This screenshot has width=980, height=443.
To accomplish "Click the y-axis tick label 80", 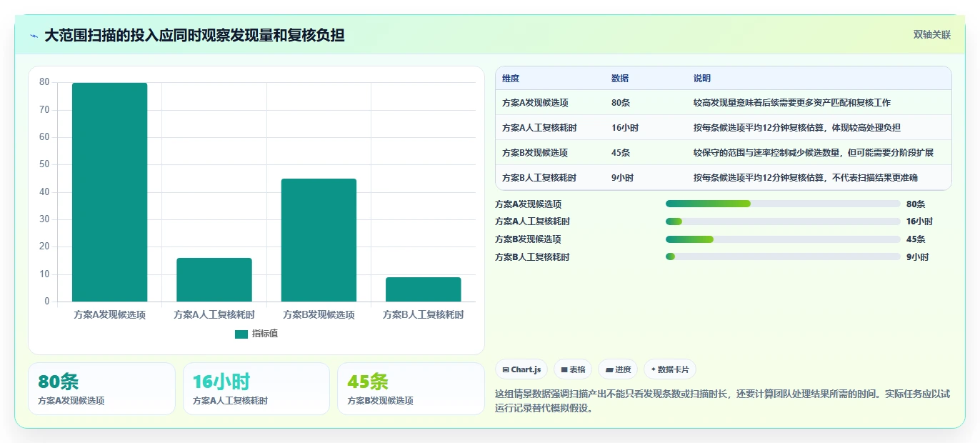I will coord(44,82).
